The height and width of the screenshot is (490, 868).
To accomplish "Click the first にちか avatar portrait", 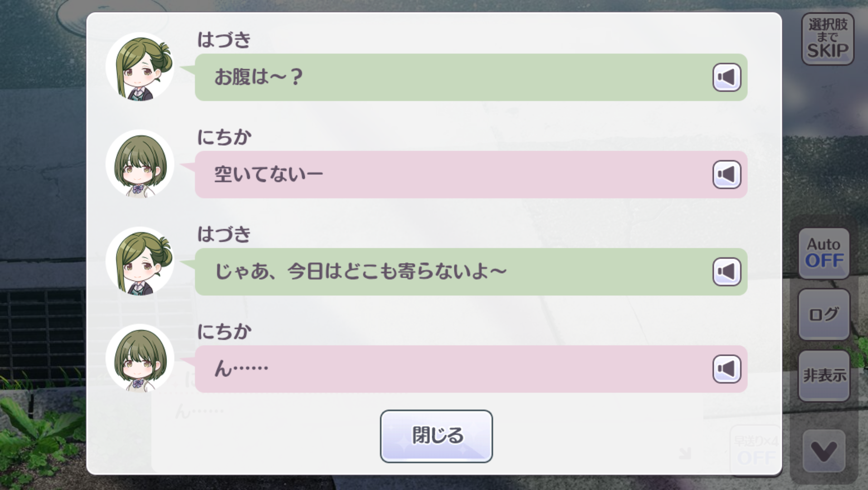I will 140,164.
